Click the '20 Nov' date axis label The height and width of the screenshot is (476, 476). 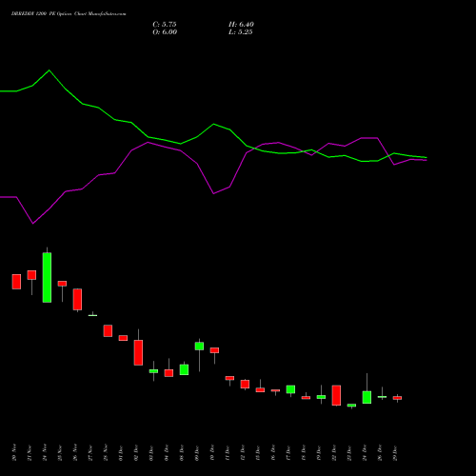[14, 452]
